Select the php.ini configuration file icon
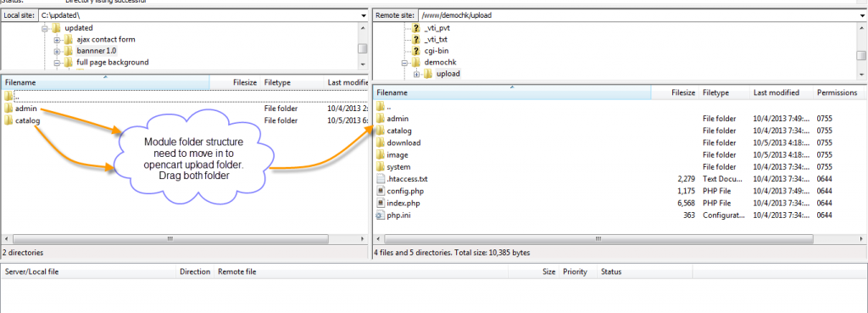This screenshot has width=868, height=313. pos(381,215)
